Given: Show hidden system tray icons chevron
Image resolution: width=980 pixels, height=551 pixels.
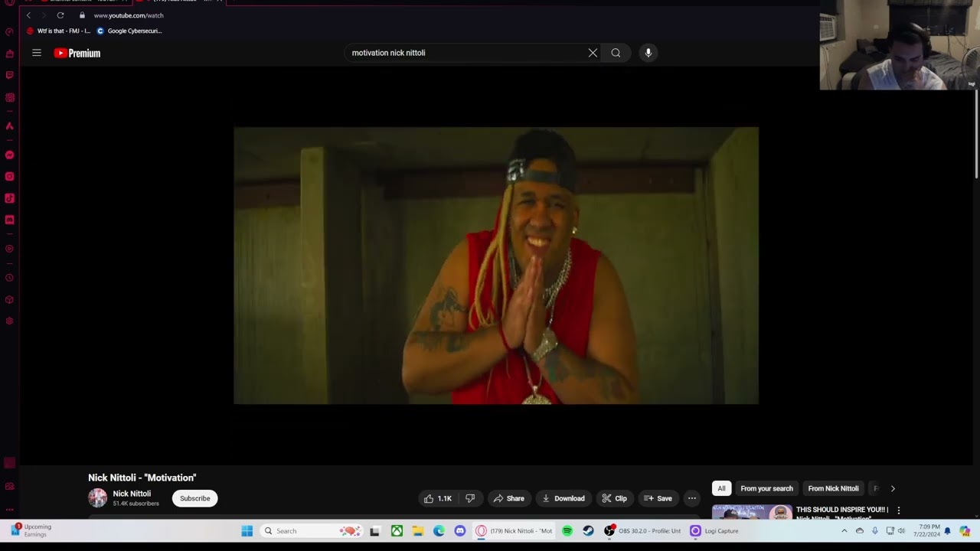Looking at the screenshot, I should 844,531.
